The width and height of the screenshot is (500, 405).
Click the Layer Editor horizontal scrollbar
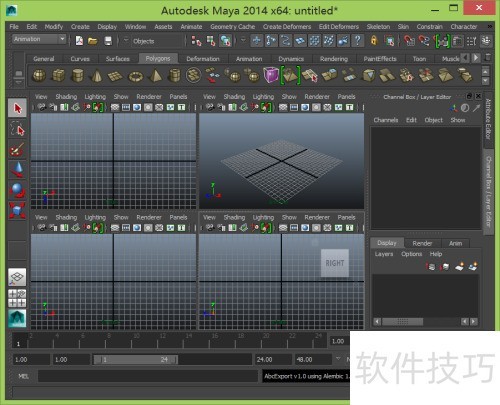(403, 322)
